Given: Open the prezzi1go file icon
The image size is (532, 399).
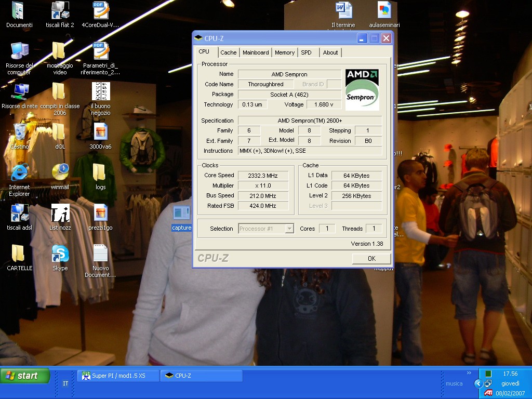Looking at the screenshot, I should [x=100, y=217].
